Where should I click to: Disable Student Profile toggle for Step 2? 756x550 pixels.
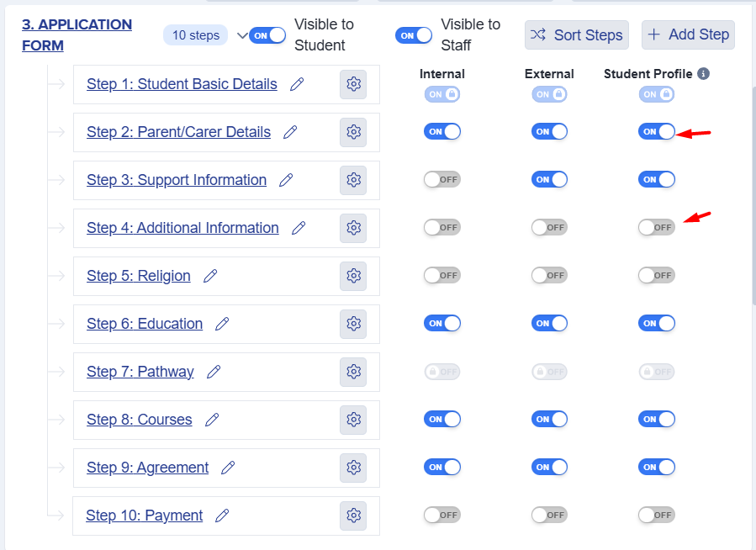[x=657, y=131]
